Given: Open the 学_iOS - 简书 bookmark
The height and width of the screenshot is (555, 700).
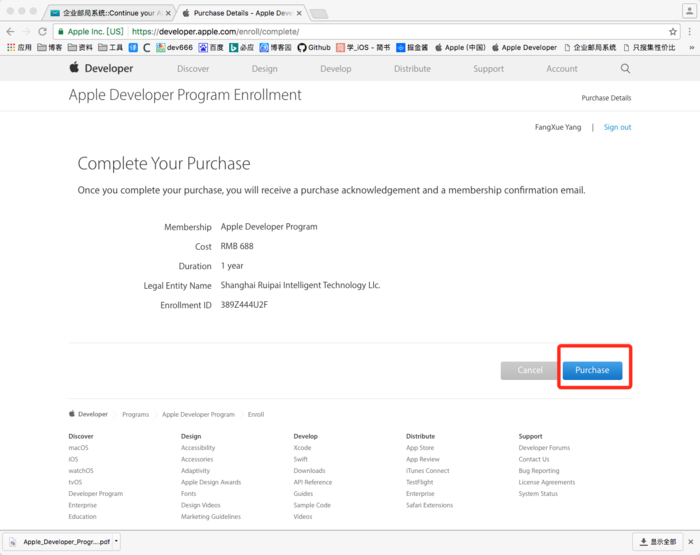Looking at the screenshot, I should tap(363, 47).
